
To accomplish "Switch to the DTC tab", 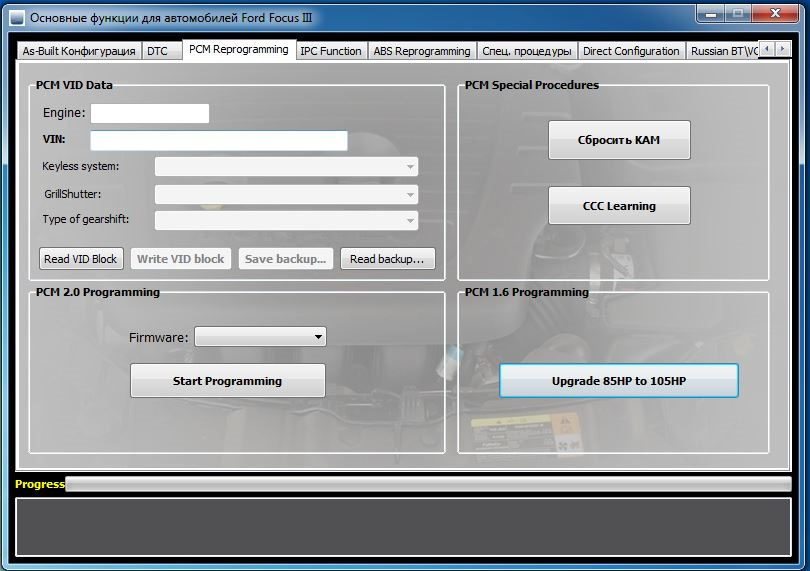I will [x=162, y=51].
